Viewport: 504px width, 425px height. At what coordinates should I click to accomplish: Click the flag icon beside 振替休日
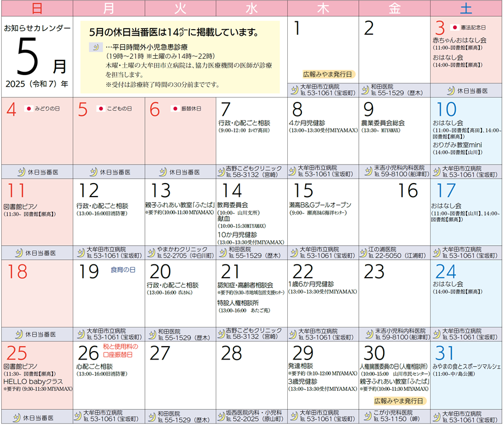[175, 108]
